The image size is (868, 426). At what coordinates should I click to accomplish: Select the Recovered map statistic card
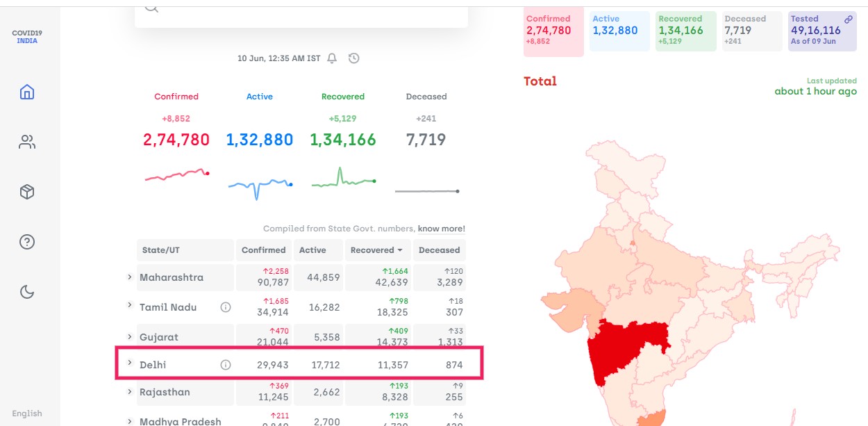(x=685, y=31)
